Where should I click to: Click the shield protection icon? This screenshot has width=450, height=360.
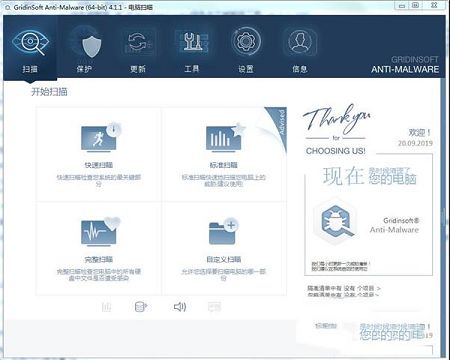91,46
